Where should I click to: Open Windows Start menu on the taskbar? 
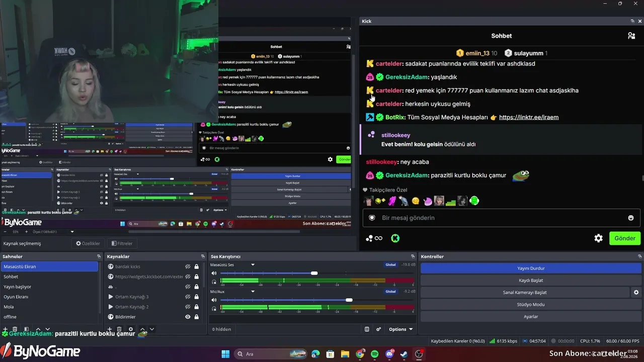(x=225, y=354)
